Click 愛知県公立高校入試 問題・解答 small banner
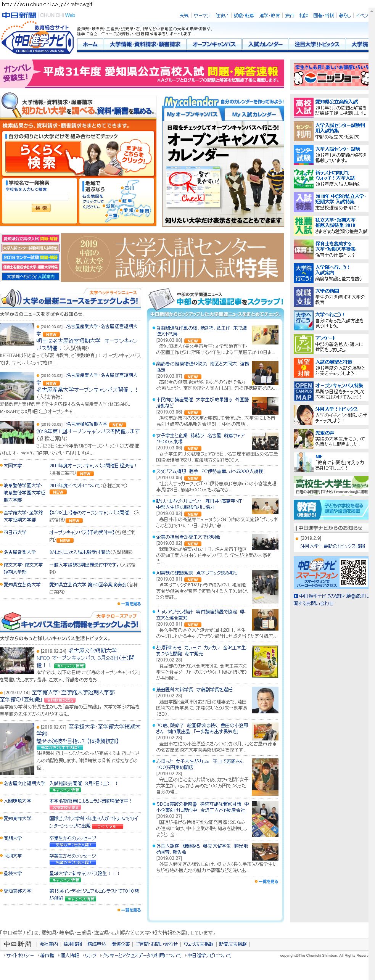This screenshot has width=375, height=980. click(x=31, y=239)
